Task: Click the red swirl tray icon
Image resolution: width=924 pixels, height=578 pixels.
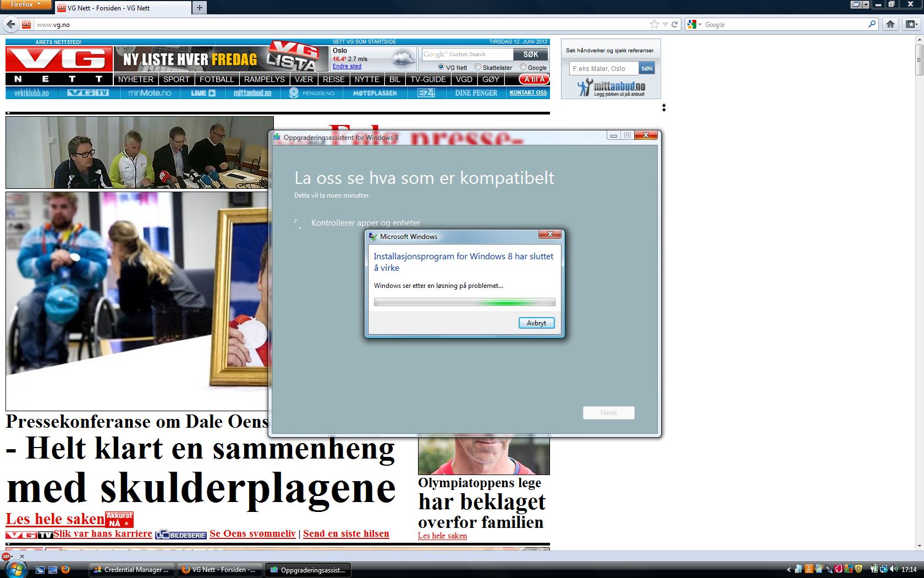Action: (x=839, y=569)
